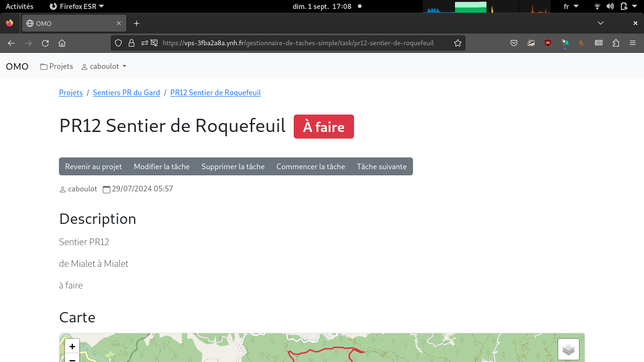Click the Supprimer la tâche button

point(233,166)
